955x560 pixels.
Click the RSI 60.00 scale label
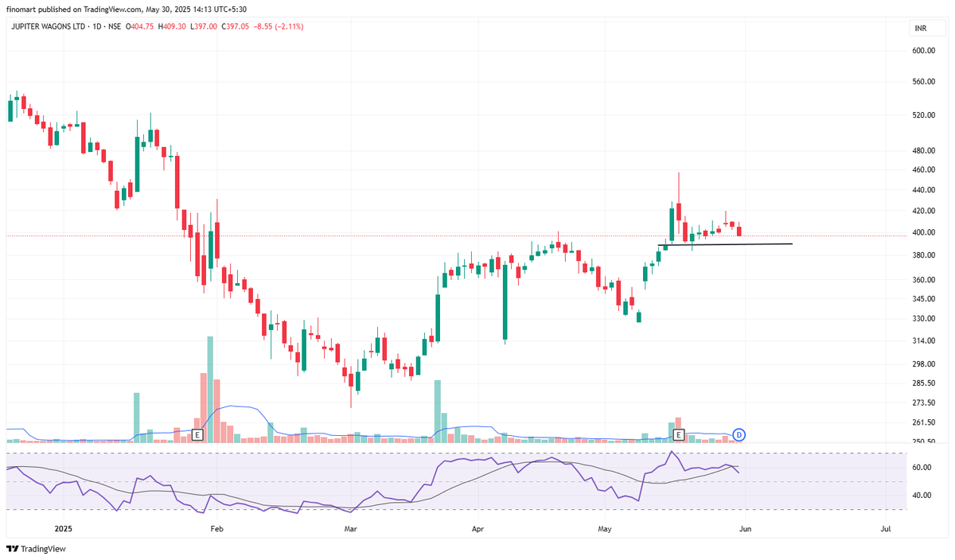click(x=923, y=467)
